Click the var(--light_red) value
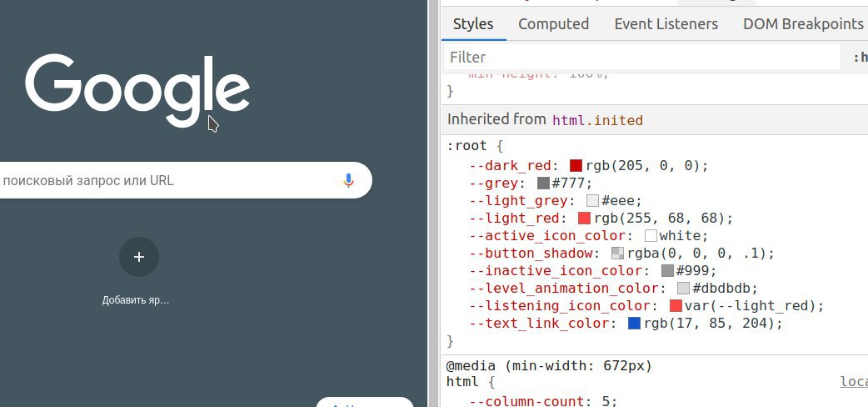The height and width of the screenshot is (407, 868). (750, 305)
